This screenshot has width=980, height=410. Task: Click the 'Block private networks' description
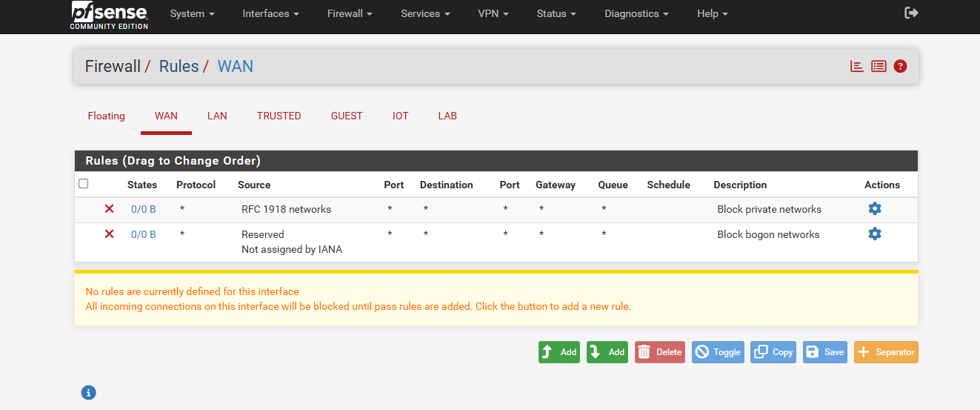[769, 209]
